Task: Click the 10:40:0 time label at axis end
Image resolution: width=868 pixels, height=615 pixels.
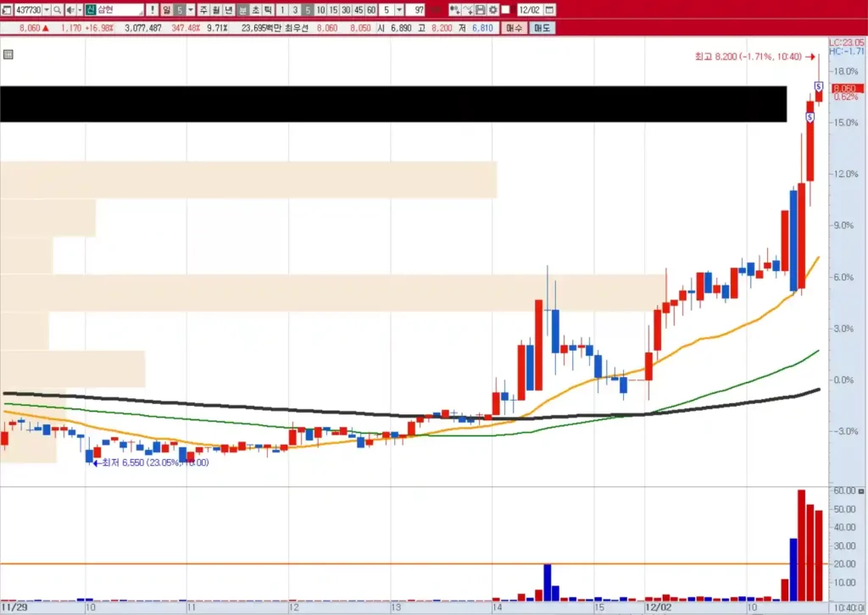Action: 849,608
